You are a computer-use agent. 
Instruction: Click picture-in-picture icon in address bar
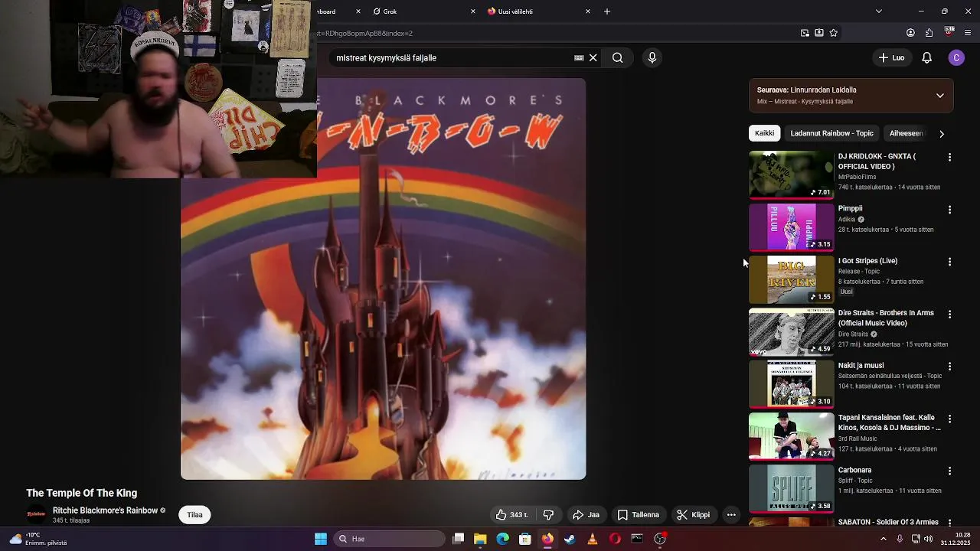coord(805,33)
